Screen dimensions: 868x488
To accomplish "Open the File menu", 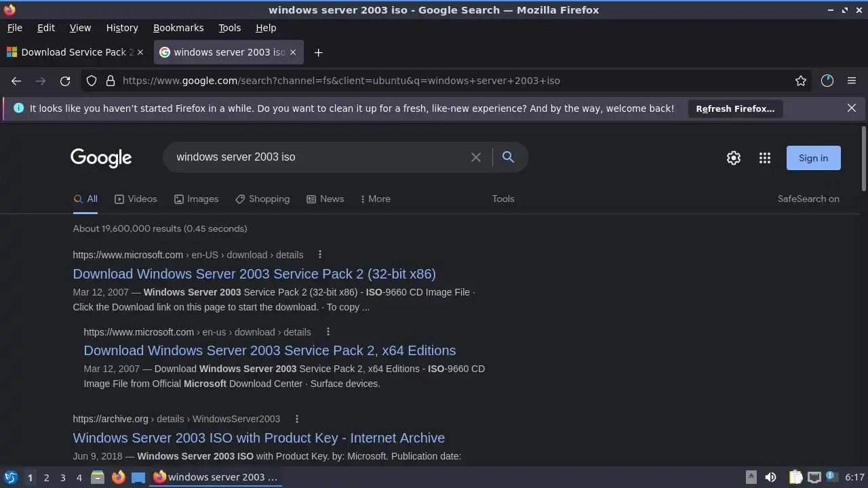I will [x=14, y=28].
